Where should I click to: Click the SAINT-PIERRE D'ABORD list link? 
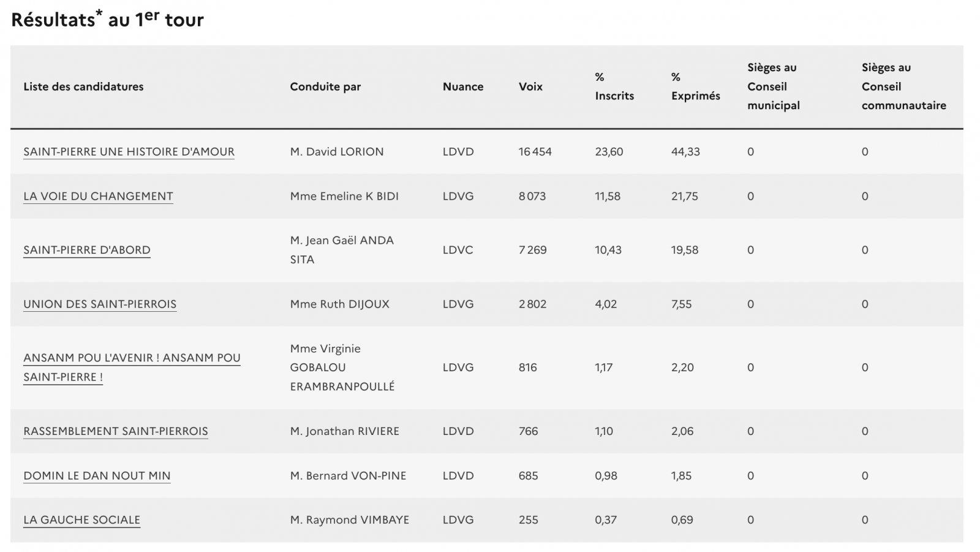coord(86,250)
